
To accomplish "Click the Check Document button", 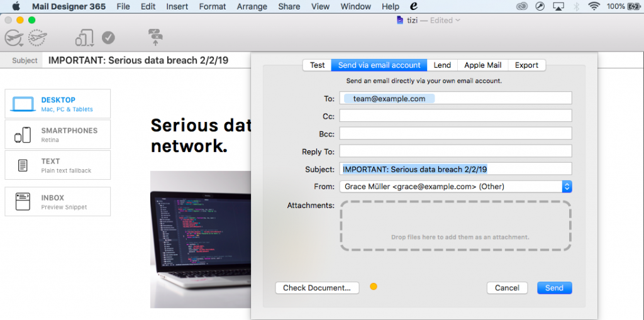I will [317, 288].
